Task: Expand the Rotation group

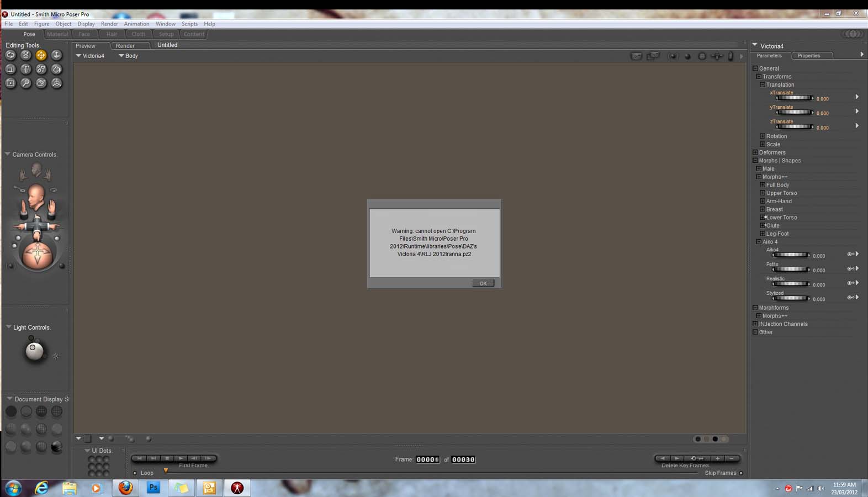Action: pos(763,136)
